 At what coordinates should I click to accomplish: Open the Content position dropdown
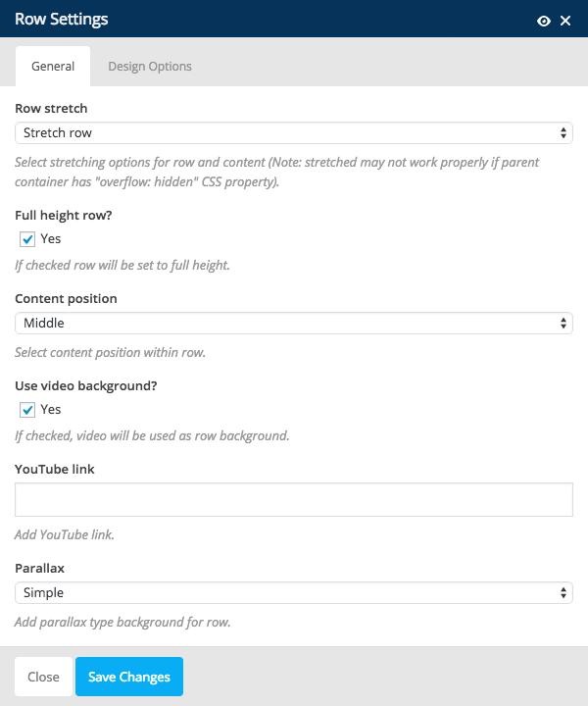tap(294, 323)
